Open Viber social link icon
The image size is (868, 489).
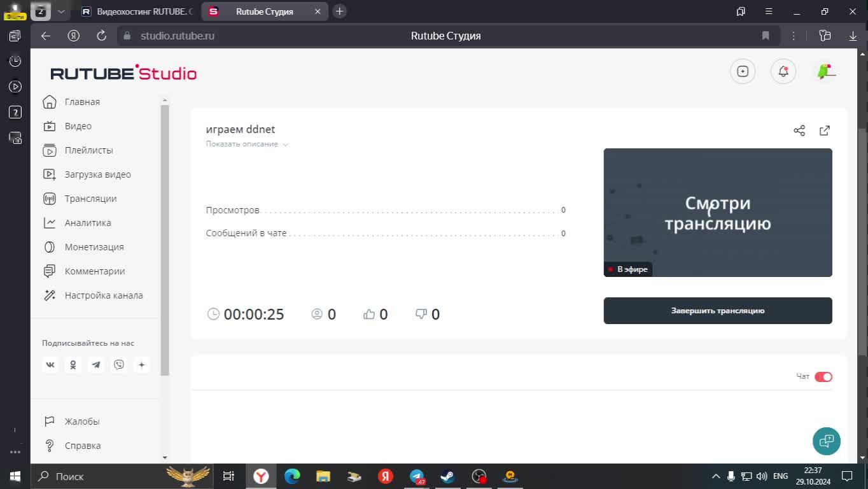click(x=119, y=365)
